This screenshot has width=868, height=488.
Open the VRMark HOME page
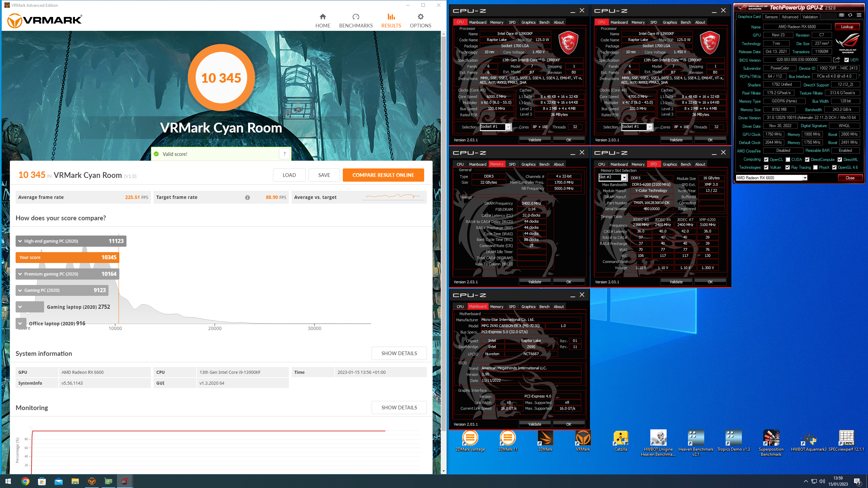(322, 21)
